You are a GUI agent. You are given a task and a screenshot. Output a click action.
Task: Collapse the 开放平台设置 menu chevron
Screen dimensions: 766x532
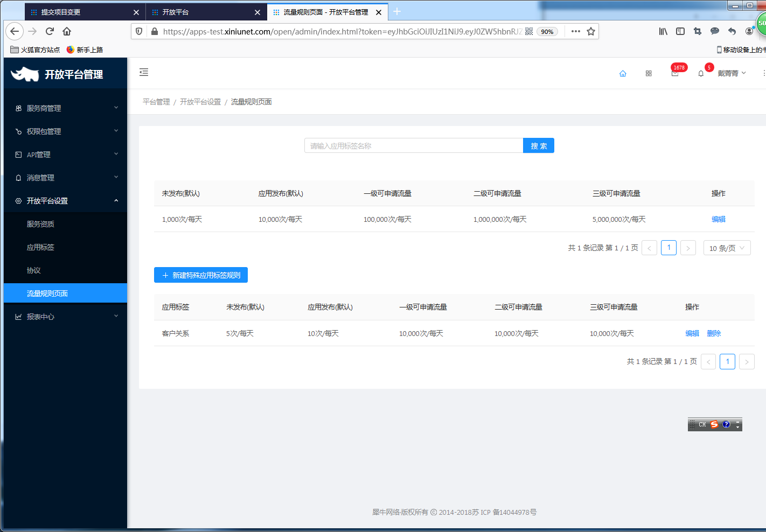116,200
